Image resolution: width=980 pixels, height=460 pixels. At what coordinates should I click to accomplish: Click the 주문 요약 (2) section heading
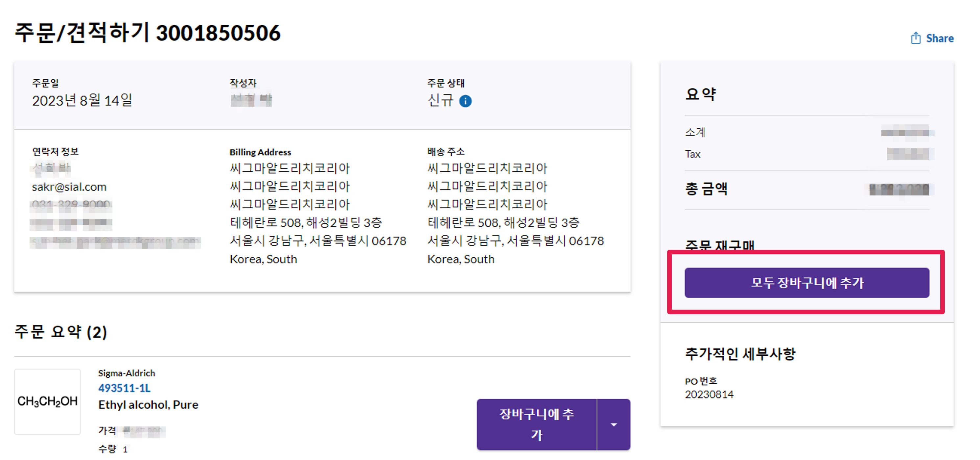[61, 332]
